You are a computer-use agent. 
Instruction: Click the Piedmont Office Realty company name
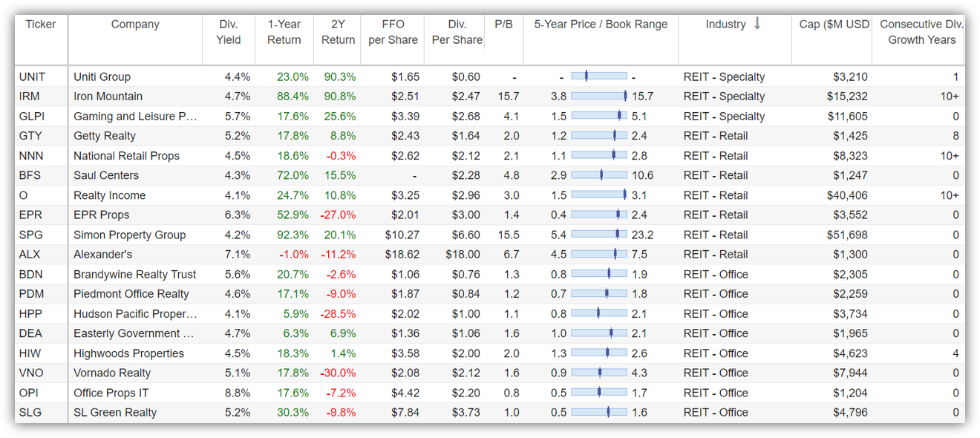[131, 294]
